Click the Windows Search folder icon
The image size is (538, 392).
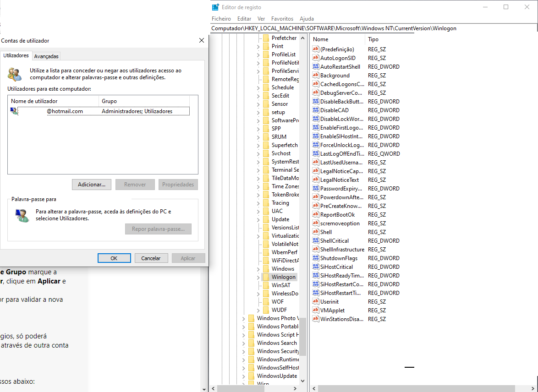tap(251, 343)
